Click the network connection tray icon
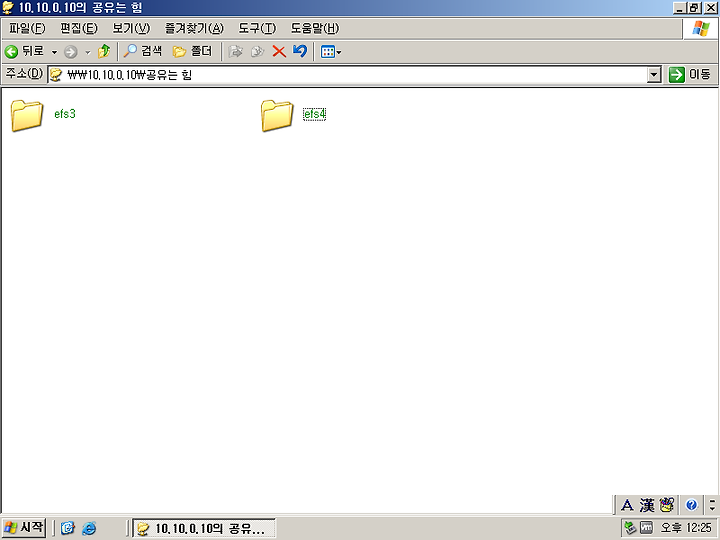The width and height of the screenshot is (720, 540). (x=630, y=528)
